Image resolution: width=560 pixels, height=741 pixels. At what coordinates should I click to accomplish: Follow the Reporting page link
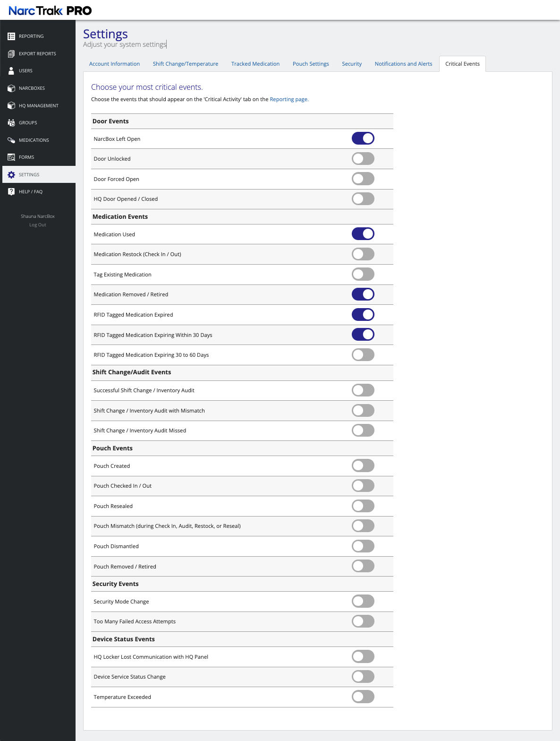point(288,99)
